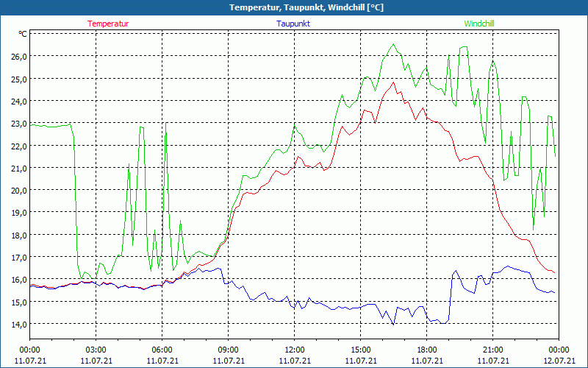
Task: Select the 12:00 time axis label
Action: pos(294,350)
